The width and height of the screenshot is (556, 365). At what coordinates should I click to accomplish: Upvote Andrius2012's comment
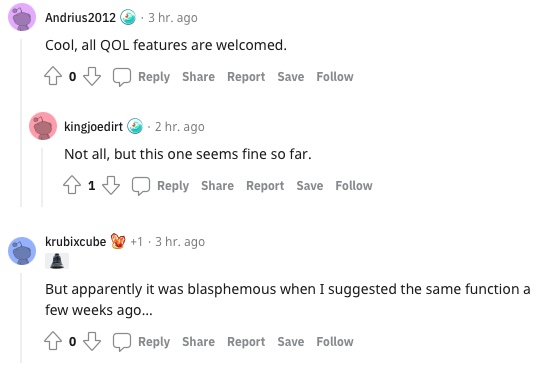pyautogui.click(x=53, y=76)
